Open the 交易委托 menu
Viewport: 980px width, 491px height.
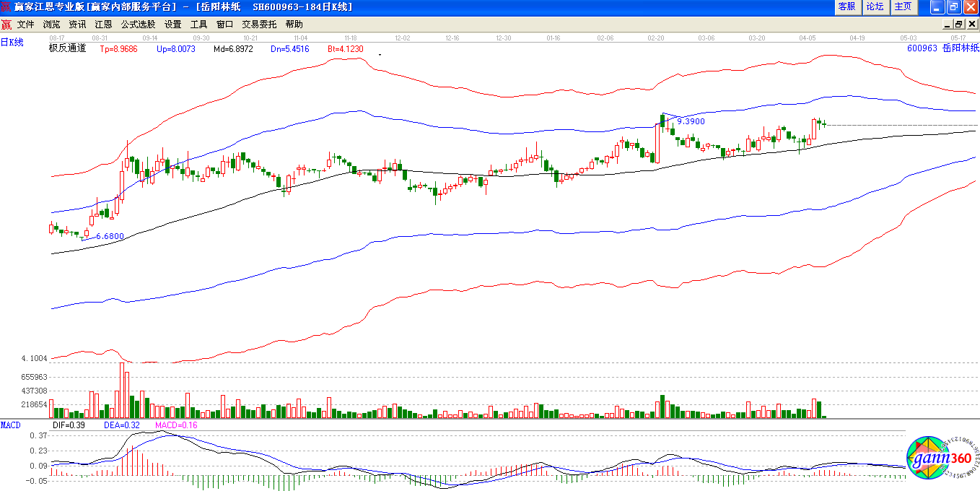[x=259, y=24]
